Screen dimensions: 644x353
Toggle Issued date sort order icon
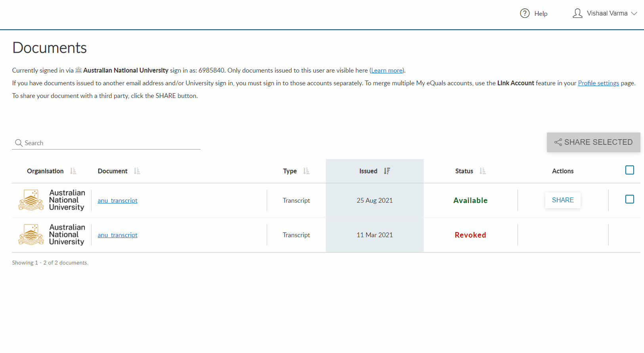click(x=387, y=171)
